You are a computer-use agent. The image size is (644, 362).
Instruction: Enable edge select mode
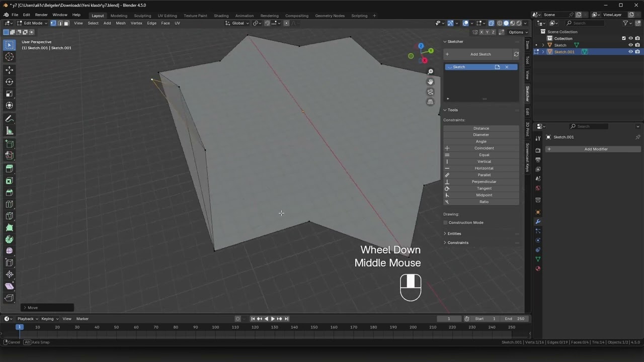pyautogui.click(x=60, y=23)
